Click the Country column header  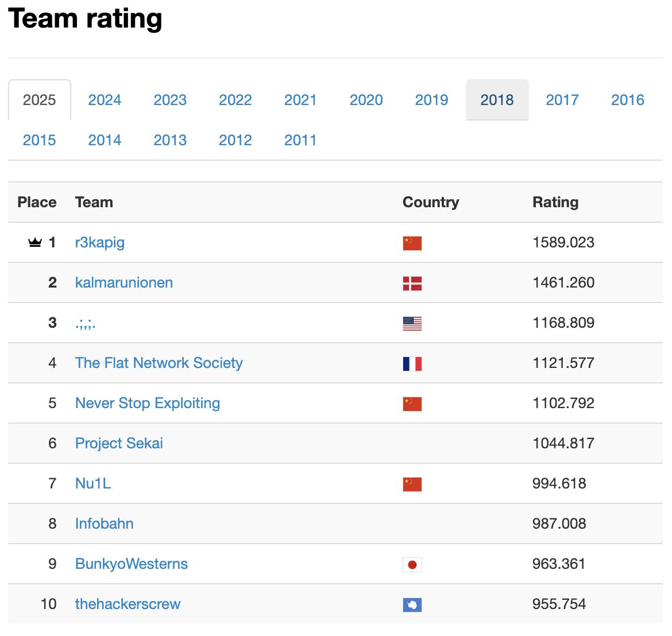click(x=431, y=202)
